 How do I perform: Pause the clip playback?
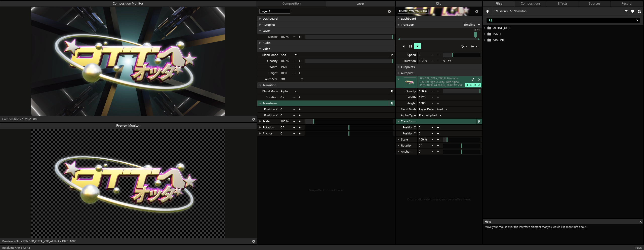(410, 46)
